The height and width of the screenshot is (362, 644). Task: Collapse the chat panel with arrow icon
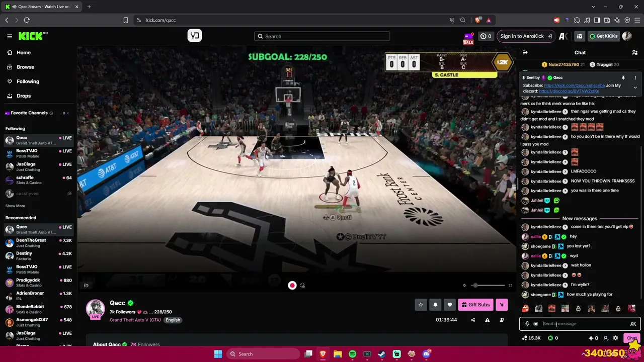point(525,53)
